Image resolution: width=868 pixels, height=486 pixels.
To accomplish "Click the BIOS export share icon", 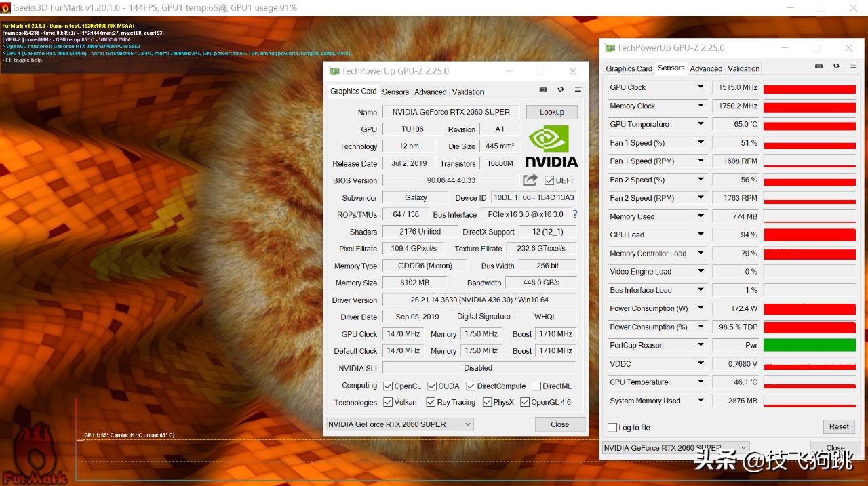I will coord(530,180).
